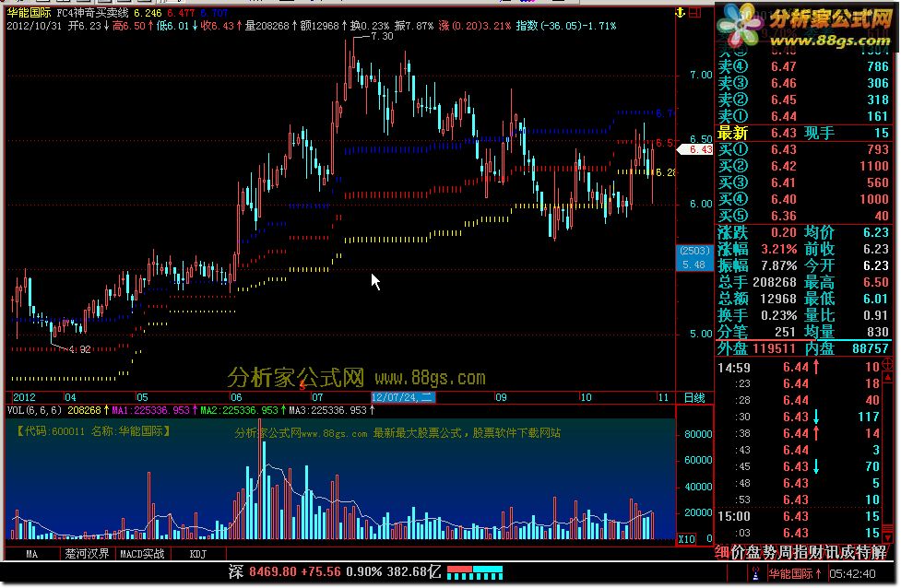Select the 财 tab in quote panel
The width and height of the screenshot is (901, 588).
coord(815,552)
